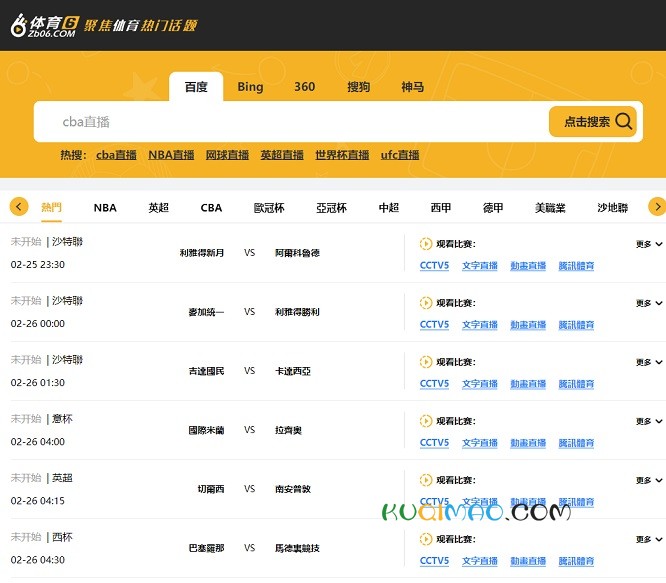Open hot search ufc直播 link
This screenshot has width=666, height=583.
click(x=400, y=155)
